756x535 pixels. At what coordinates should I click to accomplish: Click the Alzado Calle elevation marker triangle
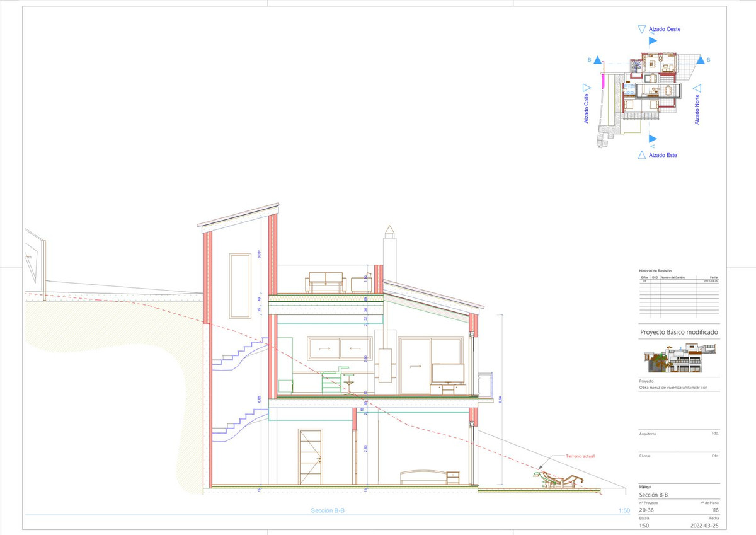(x=586, y=87)
